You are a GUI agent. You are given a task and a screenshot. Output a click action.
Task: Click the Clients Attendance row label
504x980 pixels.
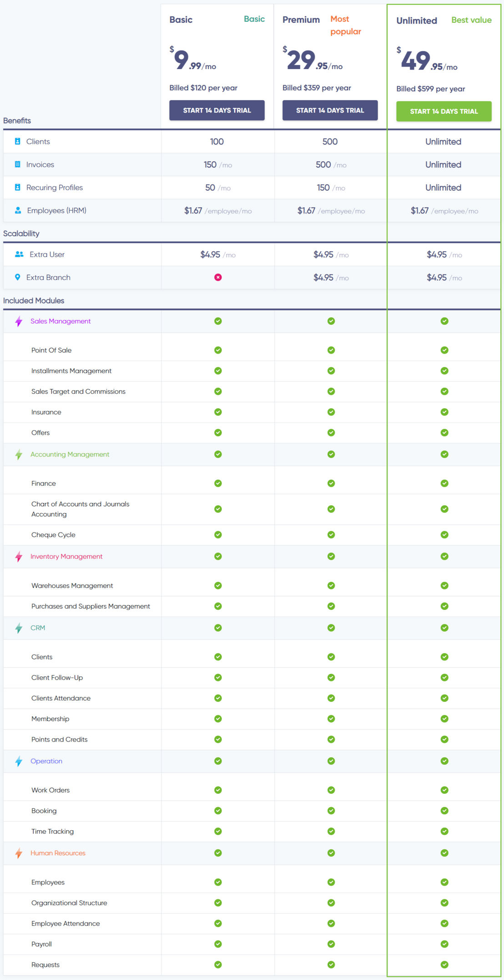pos(61,698)
